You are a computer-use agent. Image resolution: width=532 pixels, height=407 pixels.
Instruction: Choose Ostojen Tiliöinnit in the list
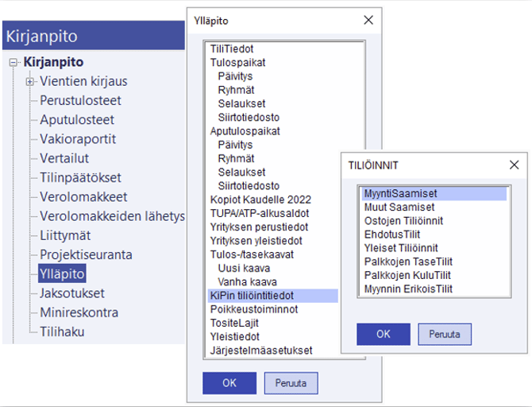(x=403, y=220)
